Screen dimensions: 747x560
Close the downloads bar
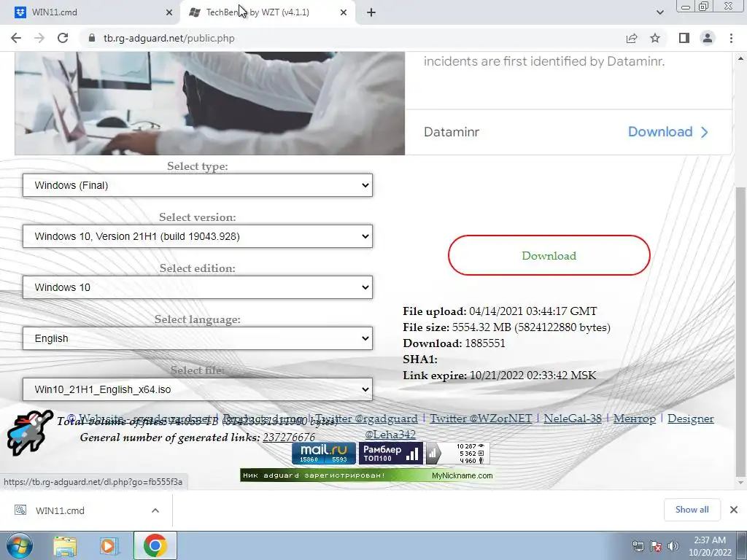click(x=734, y=510)
